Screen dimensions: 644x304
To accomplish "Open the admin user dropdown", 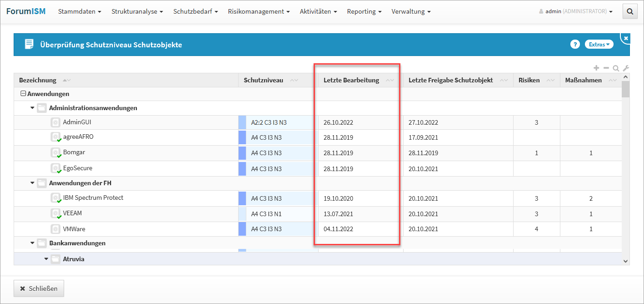I will point(576,11).
